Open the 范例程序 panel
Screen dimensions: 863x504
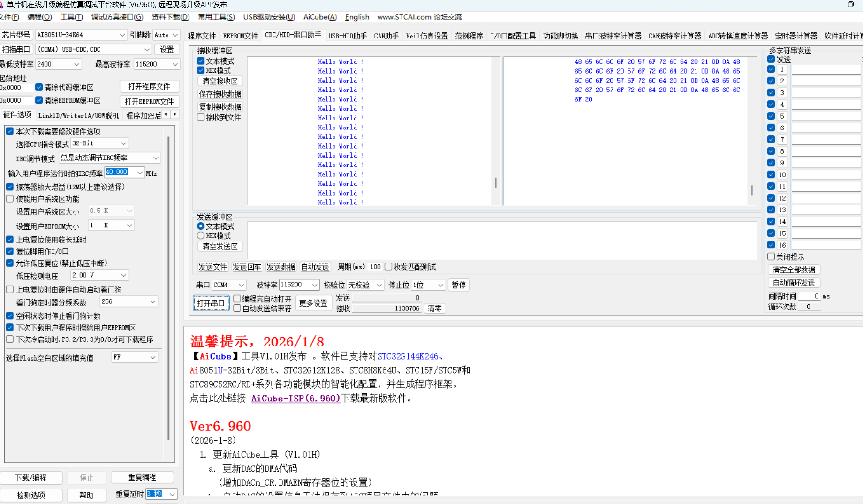click(x=469, y=35)
